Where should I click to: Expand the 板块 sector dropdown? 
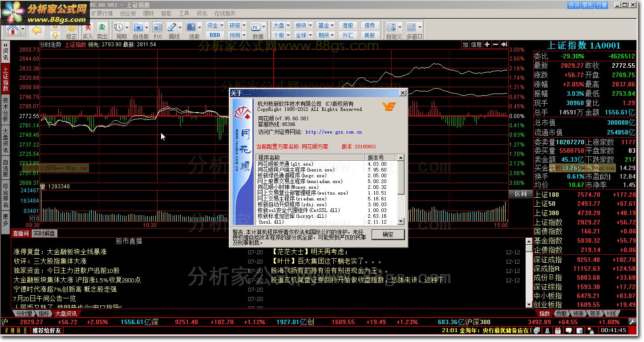pyautogui.click(x=310, y=26)
